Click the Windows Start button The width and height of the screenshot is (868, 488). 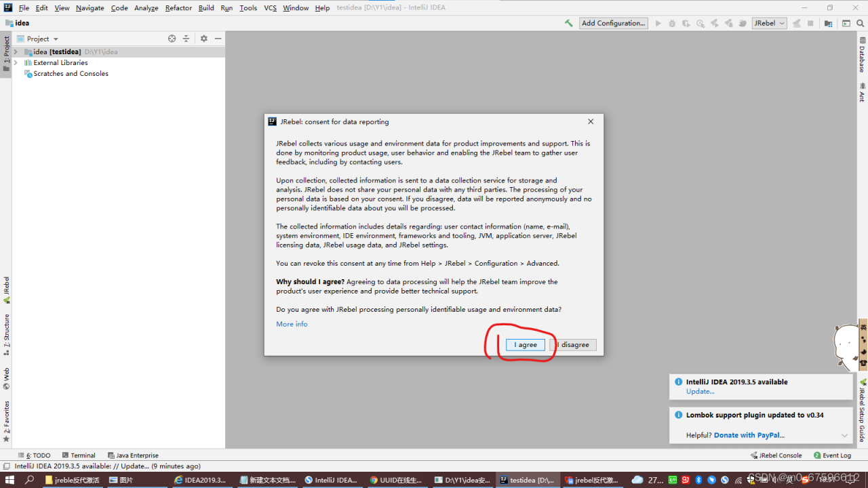(x=10, y=480)
